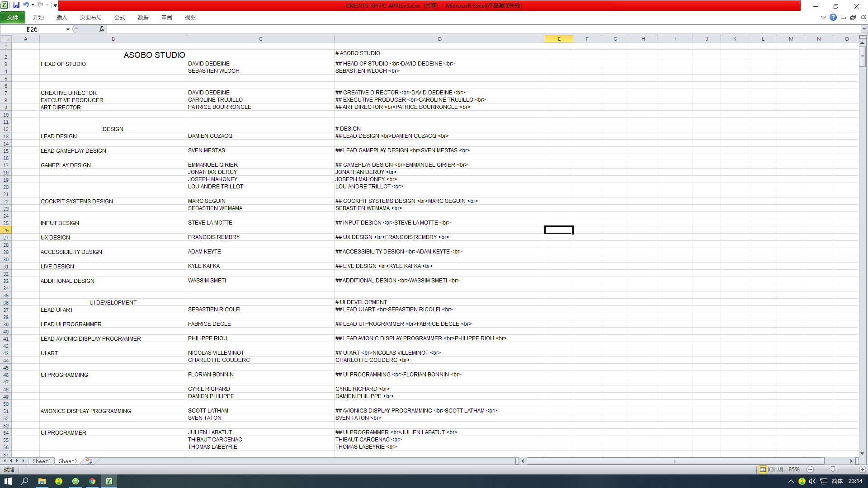Go to previous sheet tab navigation arrow
The height and width of the screenshot is (488, 868).
(11, 461)
